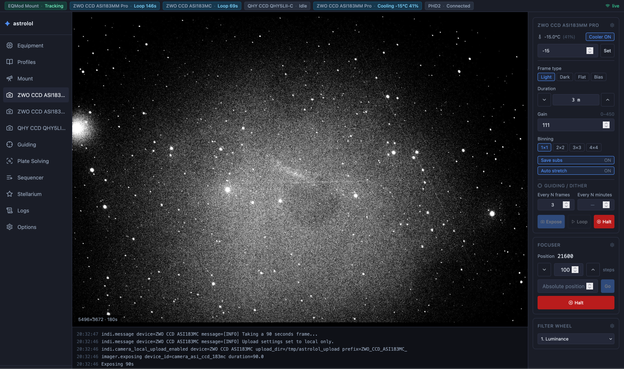Open the Profiles book icon

click(10, 62)
